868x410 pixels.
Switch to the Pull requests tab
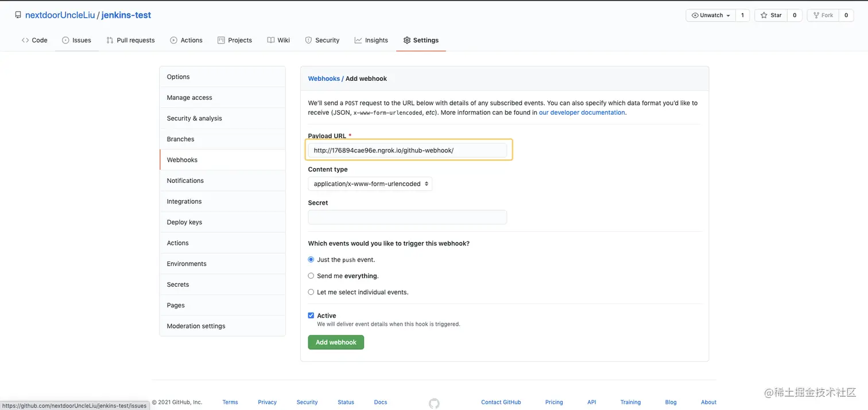[x=130, y=40]
